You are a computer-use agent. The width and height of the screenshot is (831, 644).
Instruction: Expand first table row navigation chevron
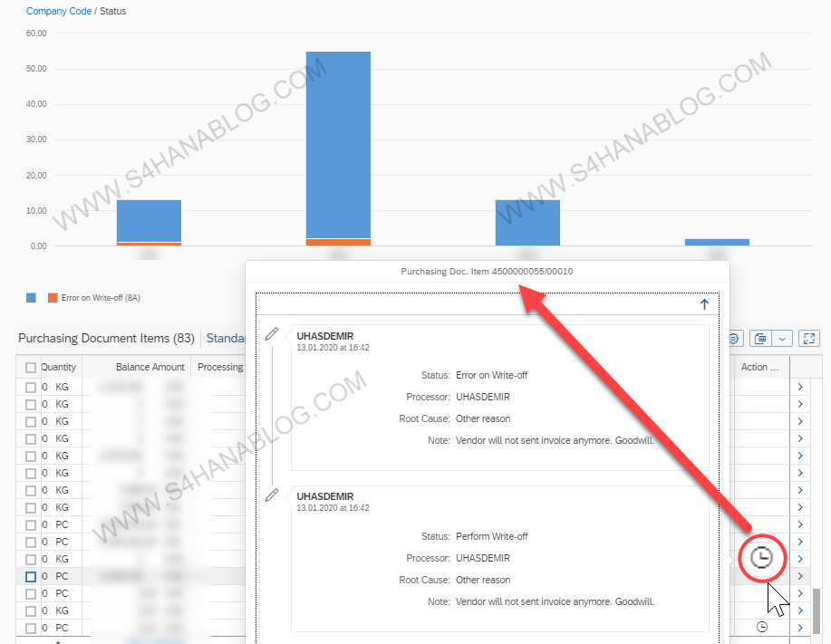coord(799,388)
